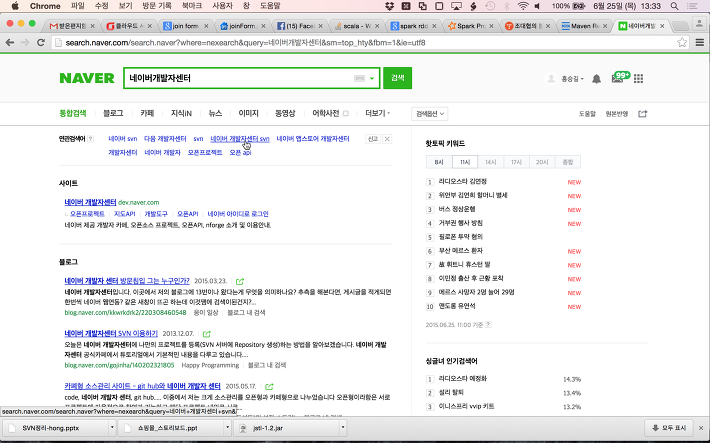Click hot keyword 라디오스타 김연정
The height and width of the screenshot is (443, 710).
click(x=462, y=181)
